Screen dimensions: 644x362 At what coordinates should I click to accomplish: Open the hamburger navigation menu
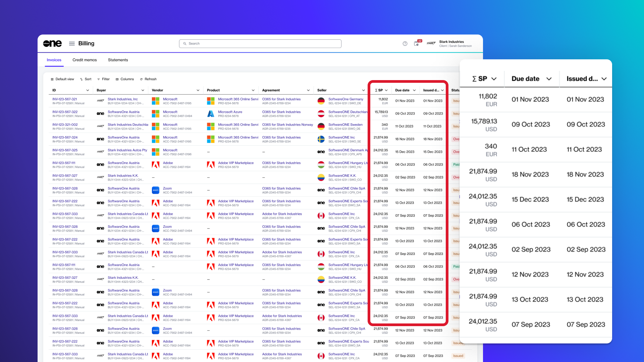coord(72,44)
